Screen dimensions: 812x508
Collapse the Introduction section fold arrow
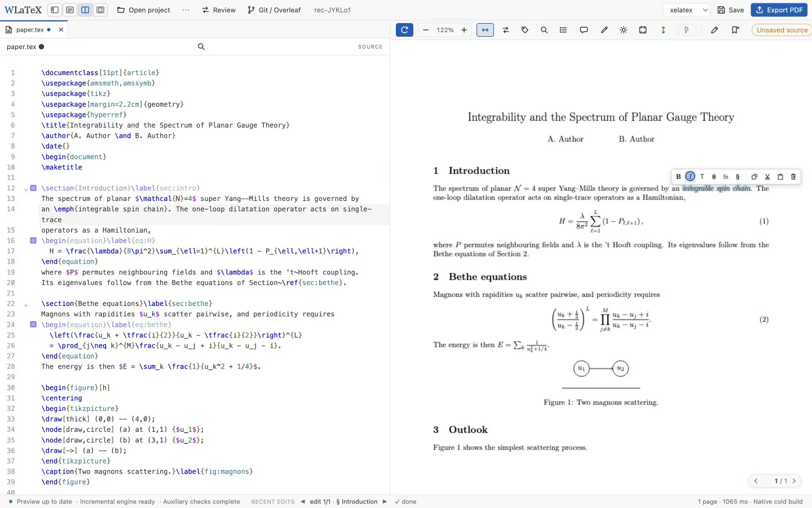click(x=26, y=189)
